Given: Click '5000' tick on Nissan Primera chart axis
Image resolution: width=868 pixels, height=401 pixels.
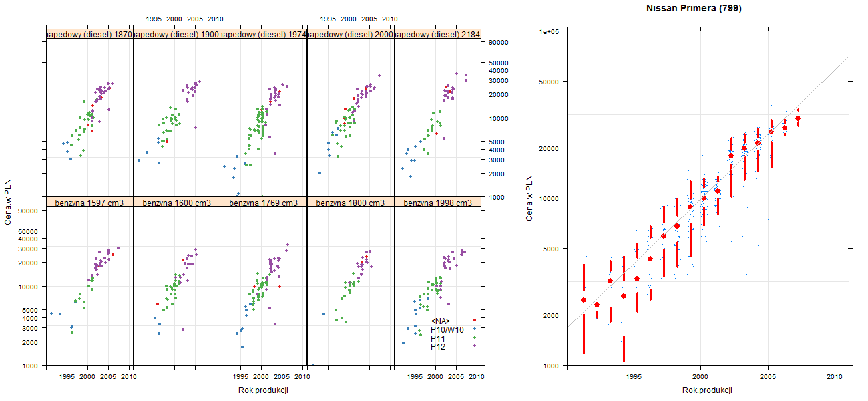Looking at the screenshot, I should 551,249.
